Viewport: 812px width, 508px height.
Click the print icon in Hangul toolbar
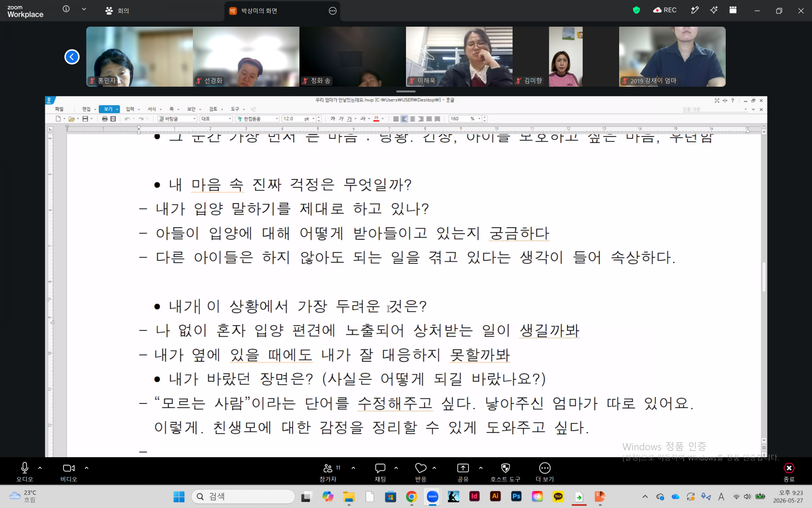(104, 119)
